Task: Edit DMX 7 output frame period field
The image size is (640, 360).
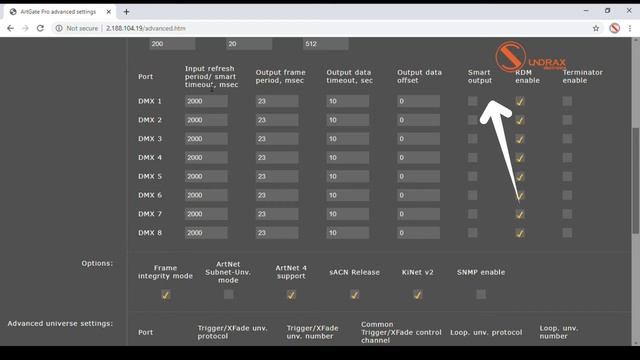Action: [x=277, y=214]
